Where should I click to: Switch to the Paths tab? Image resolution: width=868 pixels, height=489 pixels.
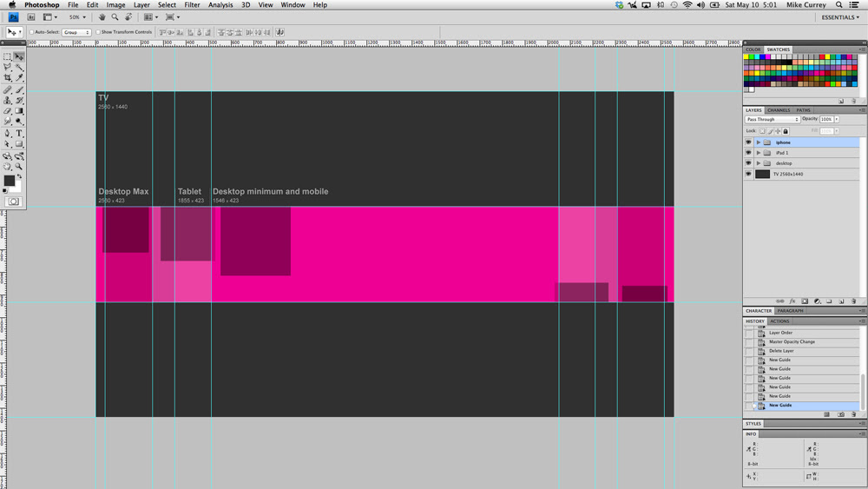click(x=803, y=110)
